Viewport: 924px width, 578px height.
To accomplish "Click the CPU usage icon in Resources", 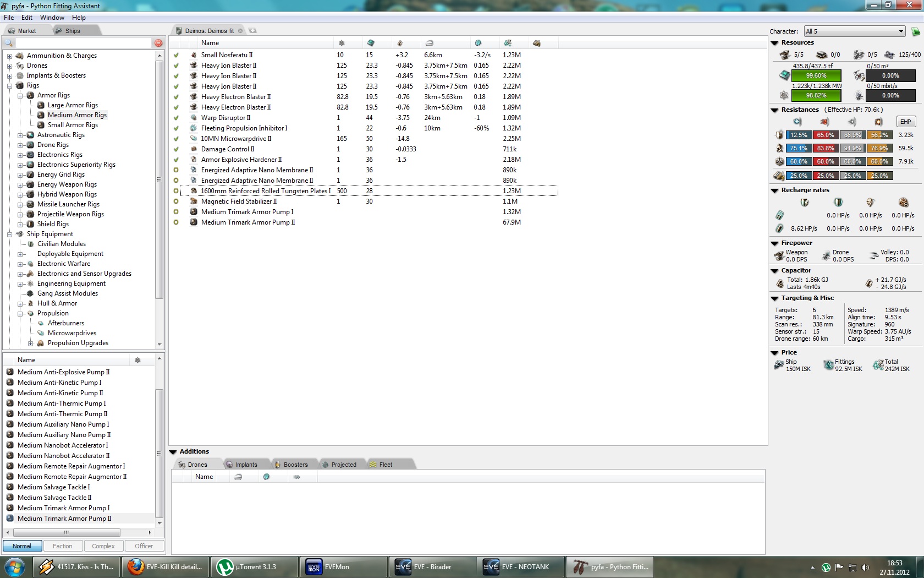I will (x=784, y=75).
